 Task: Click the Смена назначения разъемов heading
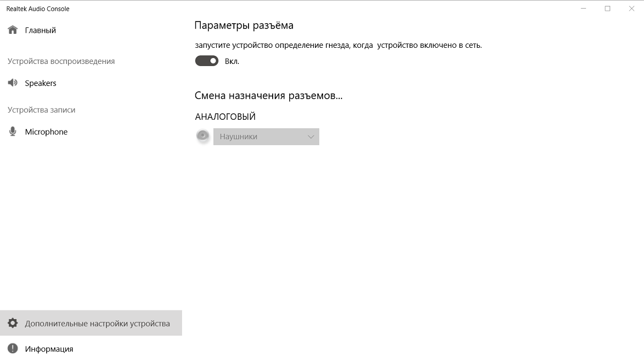point(268,96)
